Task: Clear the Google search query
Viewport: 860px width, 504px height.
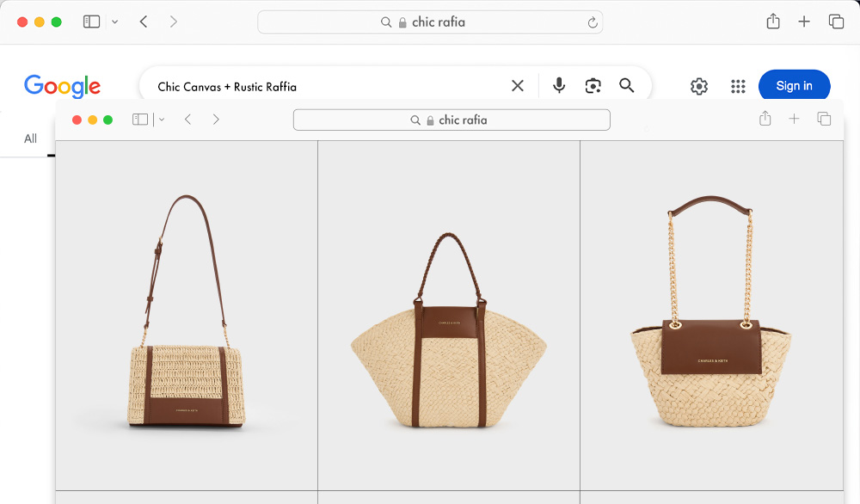Action: (517, 85)
